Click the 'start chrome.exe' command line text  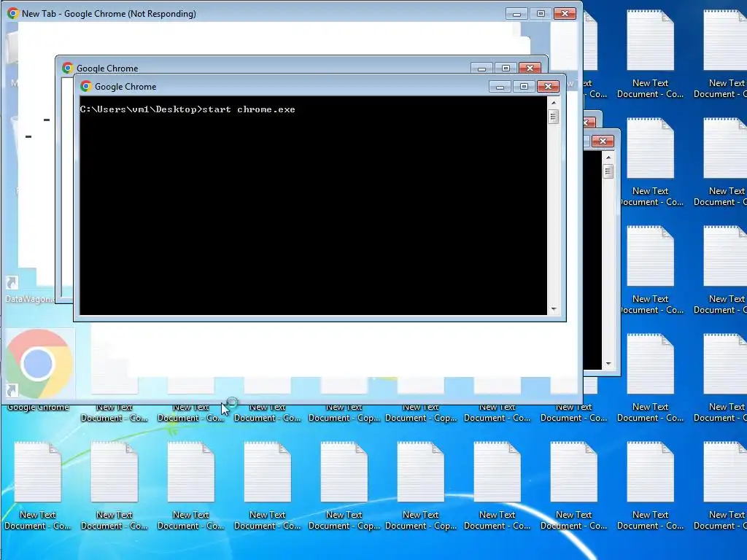[249, 109]
